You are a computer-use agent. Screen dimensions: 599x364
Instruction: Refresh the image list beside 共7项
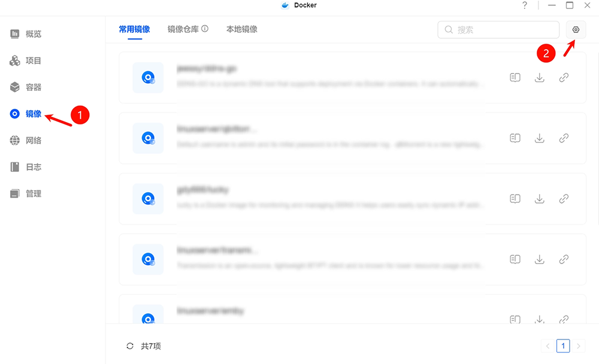point(130,346)
